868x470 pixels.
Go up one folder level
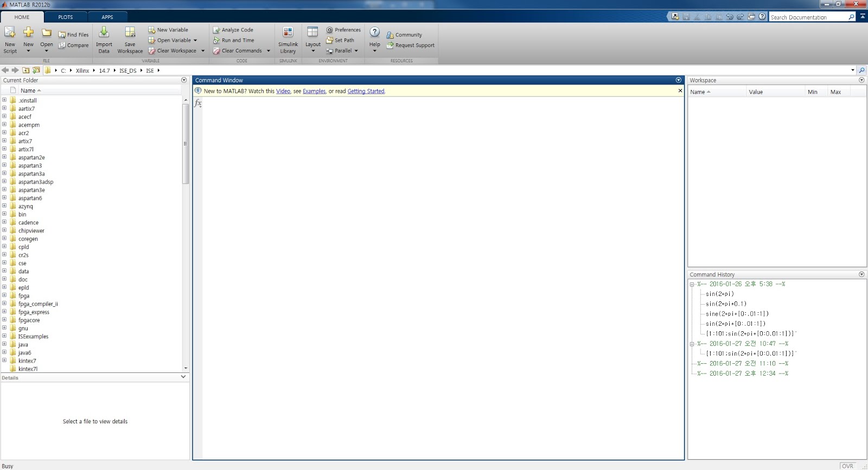click(x=25, y=70)
